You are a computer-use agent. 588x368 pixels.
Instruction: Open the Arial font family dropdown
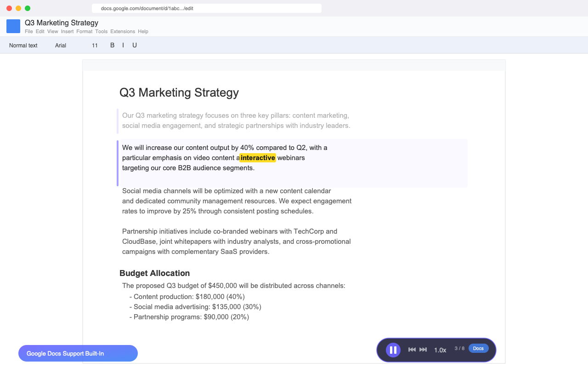[60, 45]
